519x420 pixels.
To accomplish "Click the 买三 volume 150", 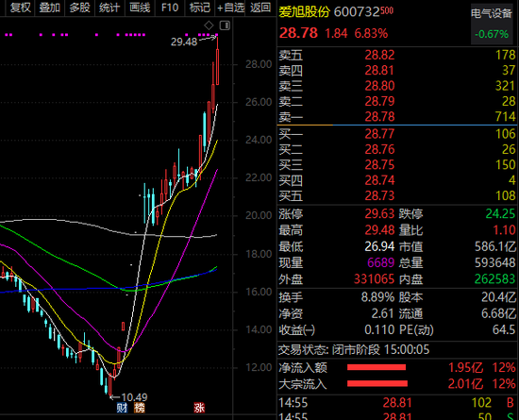I will [x=506, y=165].
